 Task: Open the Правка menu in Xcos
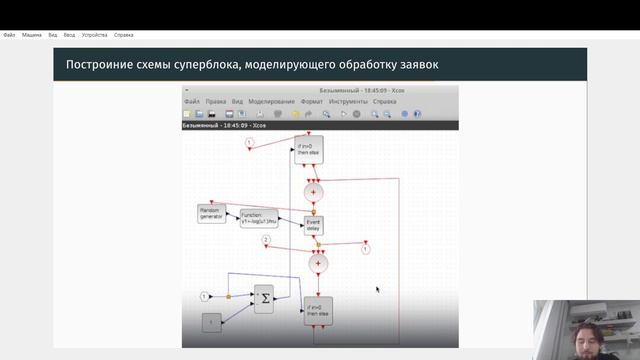[216, 102]
